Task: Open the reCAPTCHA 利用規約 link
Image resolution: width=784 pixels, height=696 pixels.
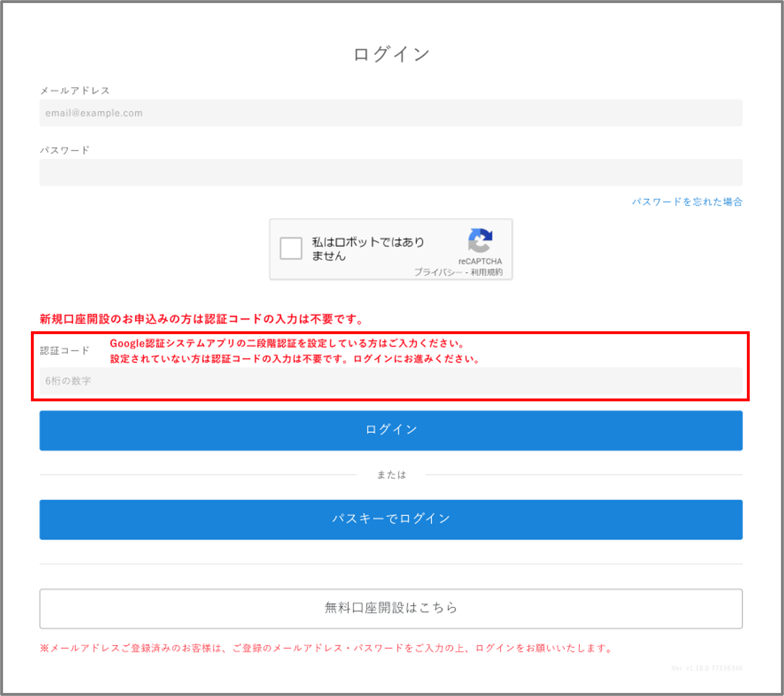Action: pos(487,272)
